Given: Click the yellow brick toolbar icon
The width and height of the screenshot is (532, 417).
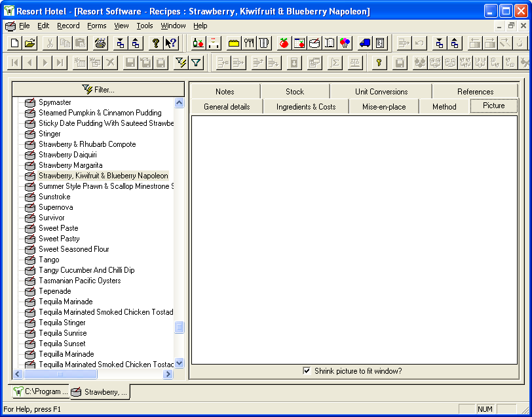Looking at the screenshot, I should pos(234,43).
